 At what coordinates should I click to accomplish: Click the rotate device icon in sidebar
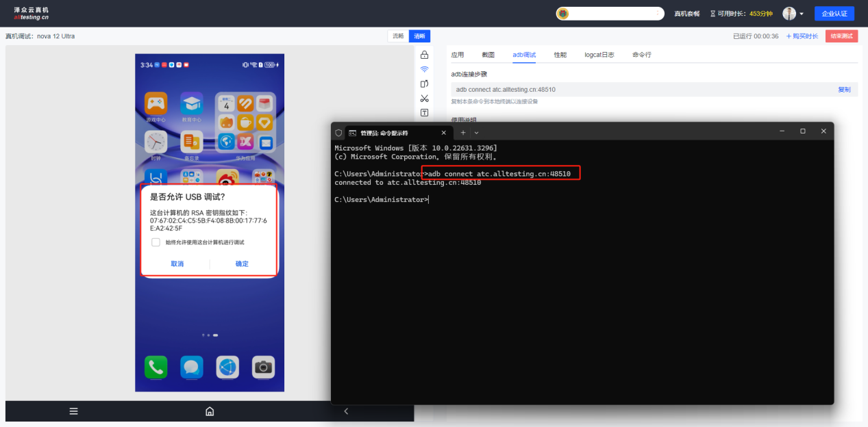coord(424,83)
